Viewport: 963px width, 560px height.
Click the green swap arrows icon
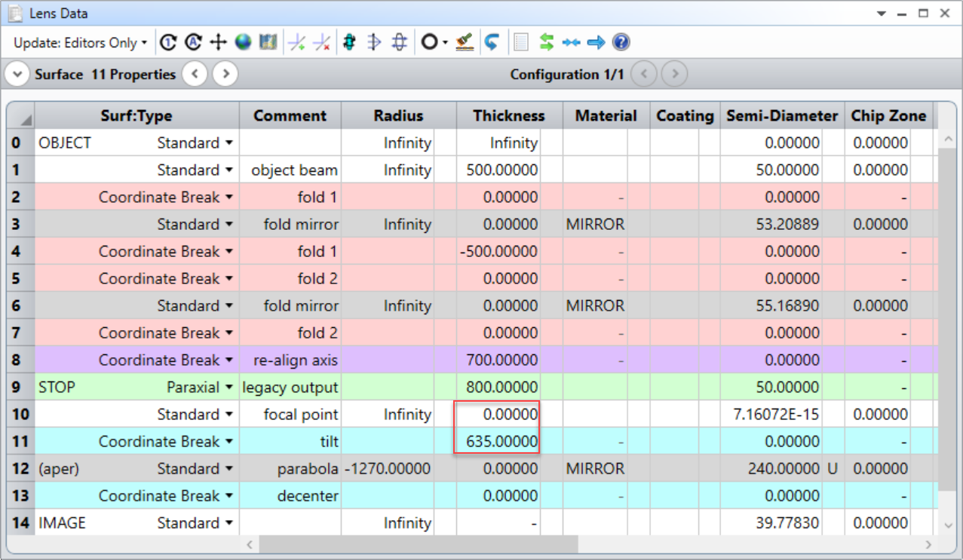(547, 43)
